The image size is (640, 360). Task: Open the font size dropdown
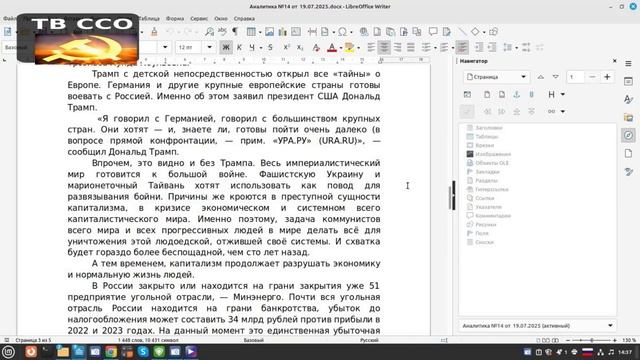pyautogui.click(x=209, y=47)
